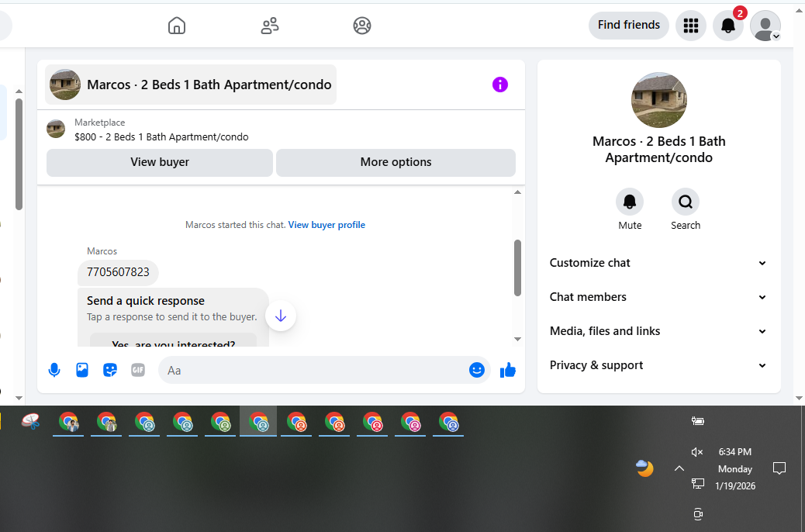Open Chrome window with pink profile badge
This screenshot has height=532, width=805.
[x=410, y=422]
